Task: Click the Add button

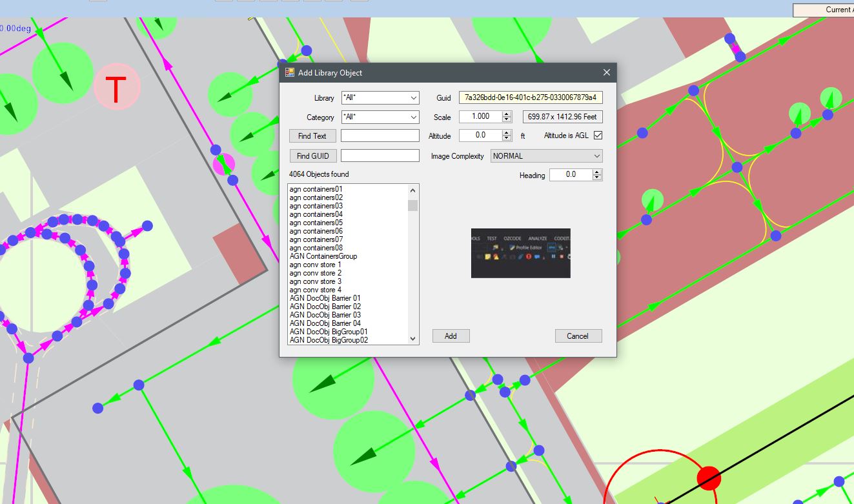Action: (x=451, y=336)
